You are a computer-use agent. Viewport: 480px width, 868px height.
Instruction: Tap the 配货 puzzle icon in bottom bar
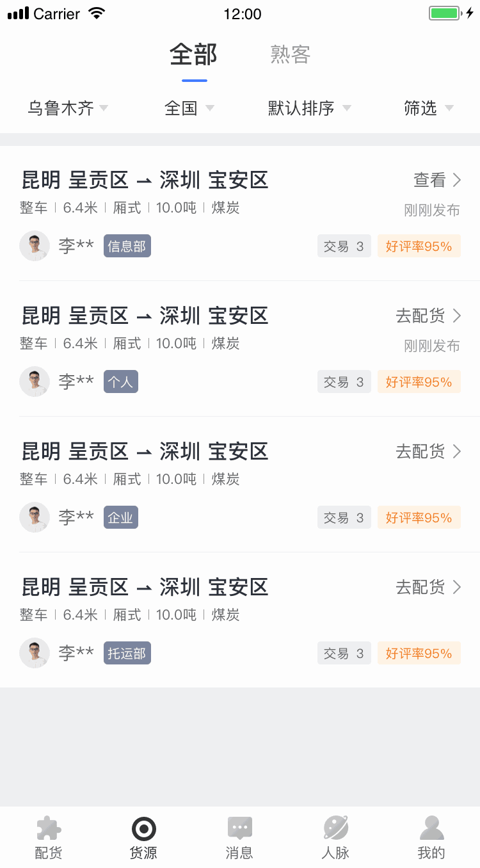49,829
